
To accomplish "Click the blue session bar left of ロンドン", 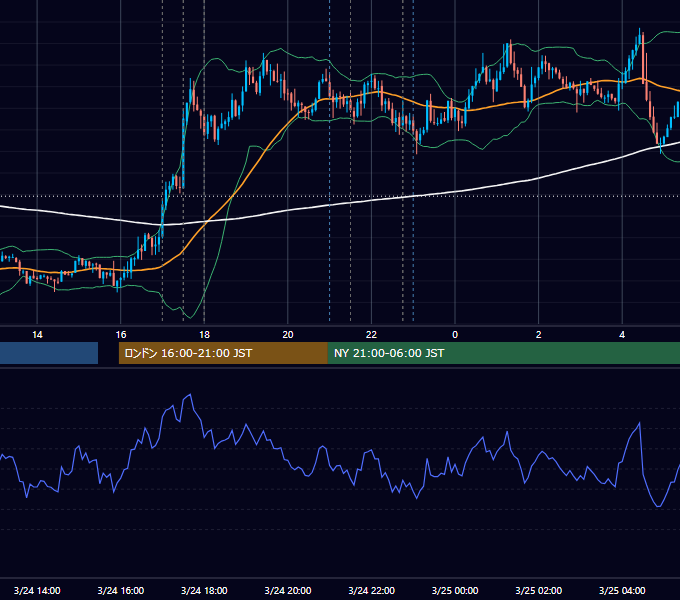I will coord(49,353).
